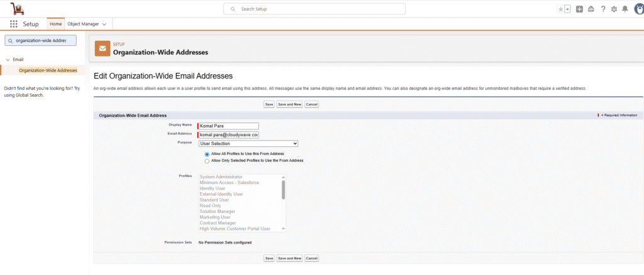Click the user profile avatar
The height and width of the screenshot is (275, 644).
pyautogui.click(x=636, y=9)
